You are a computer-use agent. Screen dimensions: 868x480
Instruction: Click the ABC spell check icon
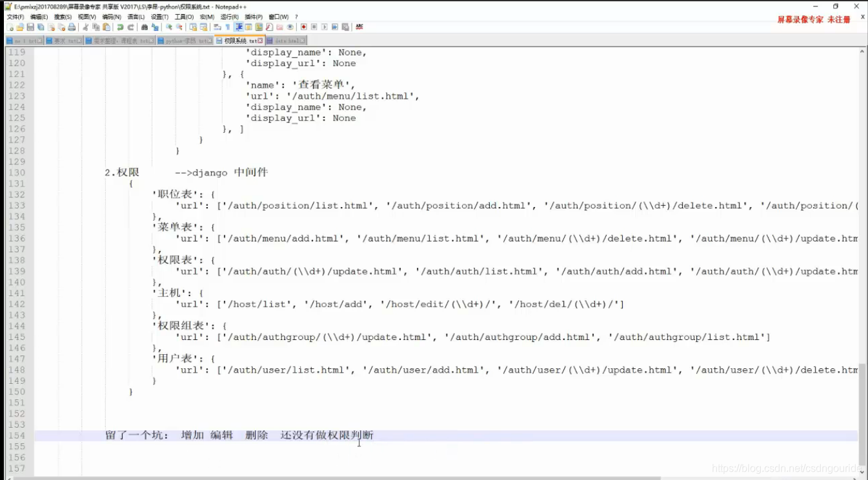(359, 27)
